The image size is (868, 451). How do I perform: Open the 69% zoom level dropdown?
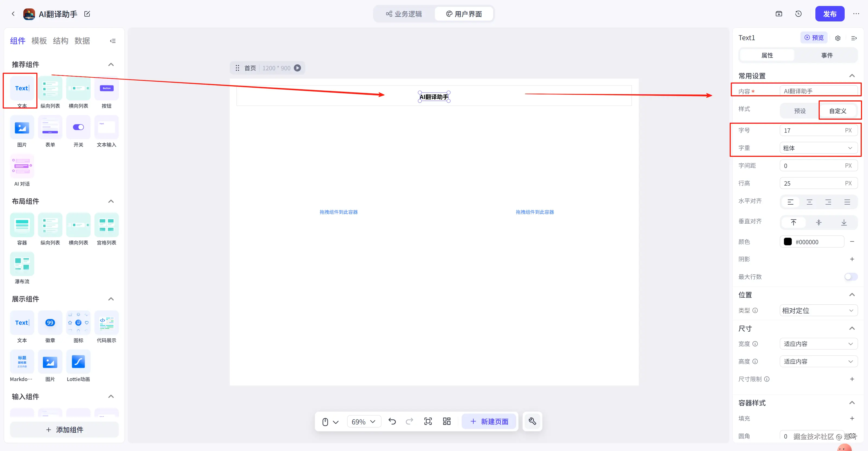pyautogui.click(x=363, y=422)
